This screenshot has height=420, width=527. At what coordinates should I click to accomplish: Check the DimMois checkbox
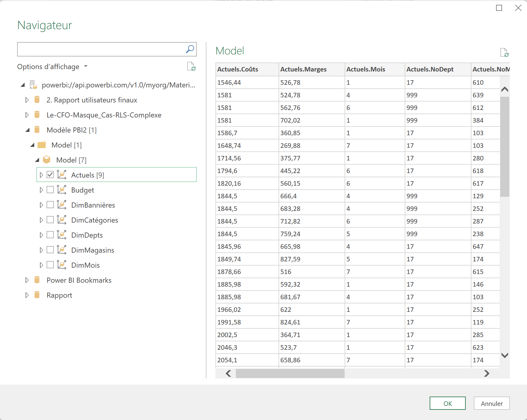click(x=50, y=265)
